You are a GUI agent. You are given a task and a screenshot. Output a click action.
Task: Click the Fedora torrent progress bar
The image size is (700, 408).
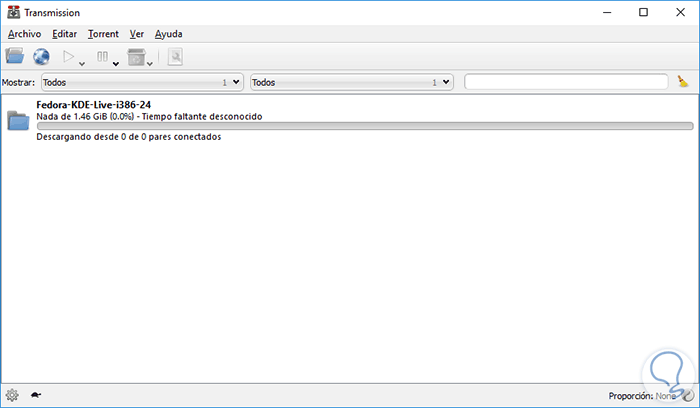[365, 126]
